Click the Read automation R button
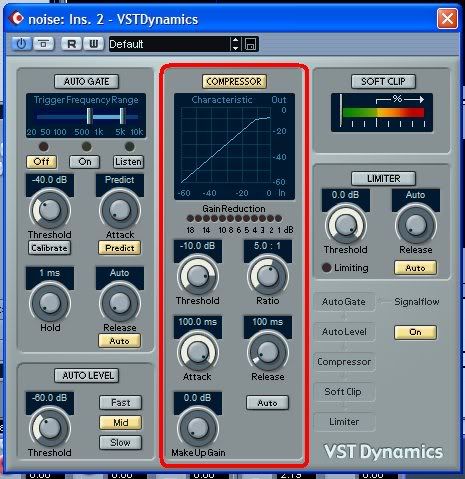 click(x=71, y=44)
